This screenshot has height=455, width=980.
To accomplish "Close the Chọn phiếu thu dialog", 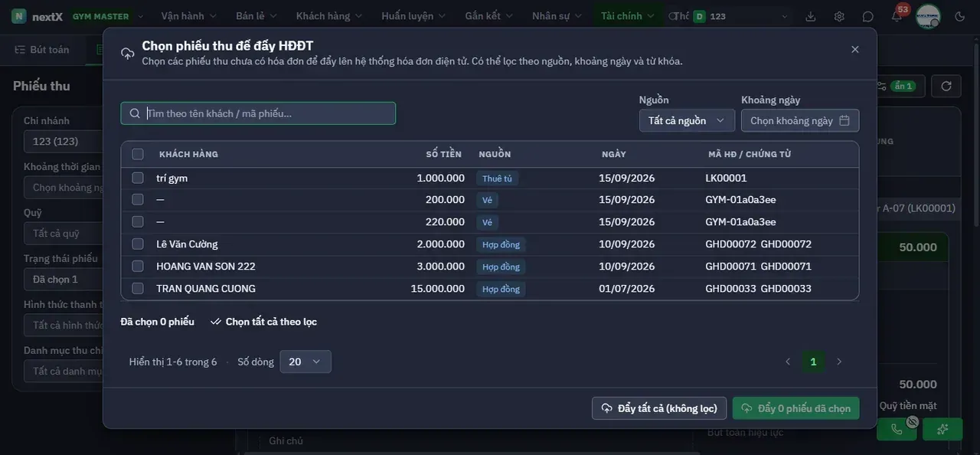I will 855,49.
